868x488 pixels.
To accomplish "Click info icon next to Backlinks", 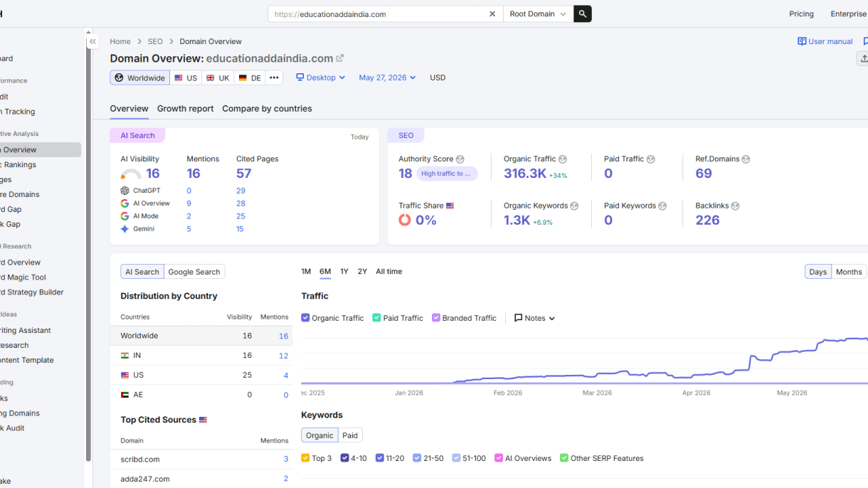I will point(735,206).
